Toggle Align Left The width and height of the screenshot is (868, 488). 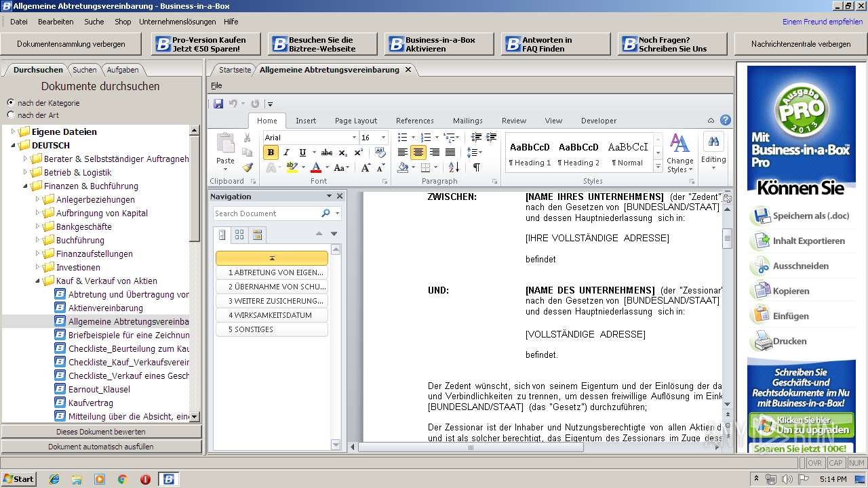click(403, 152)
